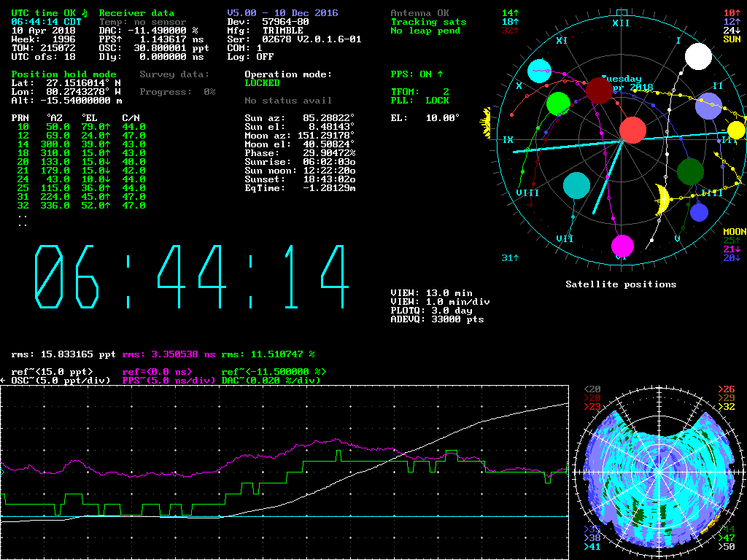Click the large 06:44:14 digital clock
Image resolution: width=747 pixels, height=560 pixels.
click(x=192, y=278)
